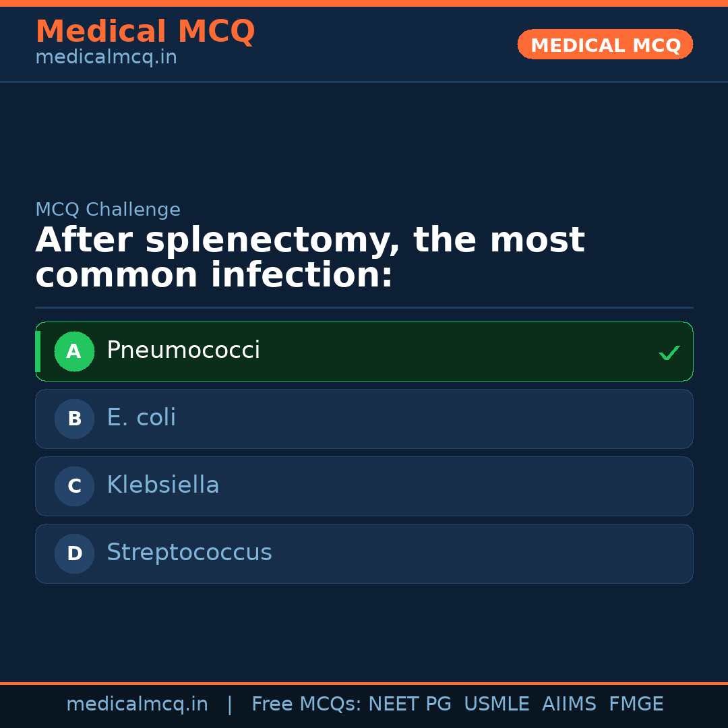Click the splenectomy question heading
Viewport: 728px width, 728px height.
tap(310, 257)
